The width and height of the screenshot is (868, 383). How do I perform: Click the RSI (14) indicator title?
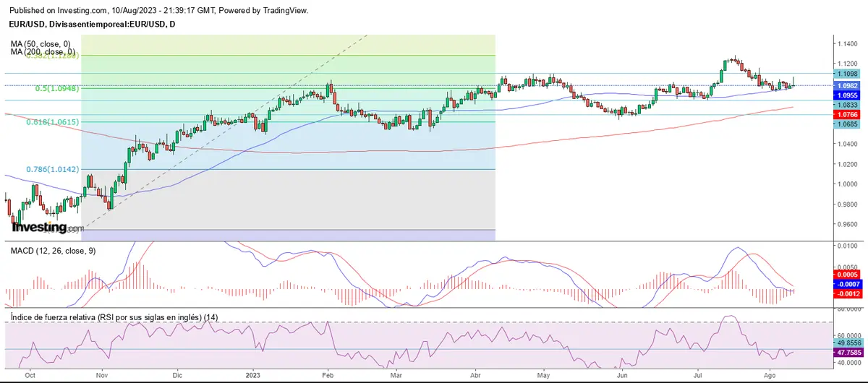[x=102, y=317]
